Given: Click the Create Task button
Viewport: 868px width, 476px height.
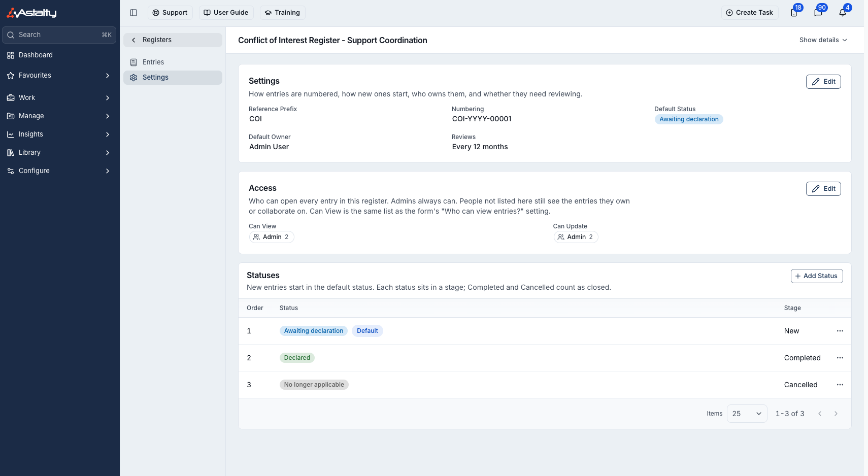Looking at the screenshot, I should [x=750, y=13].
